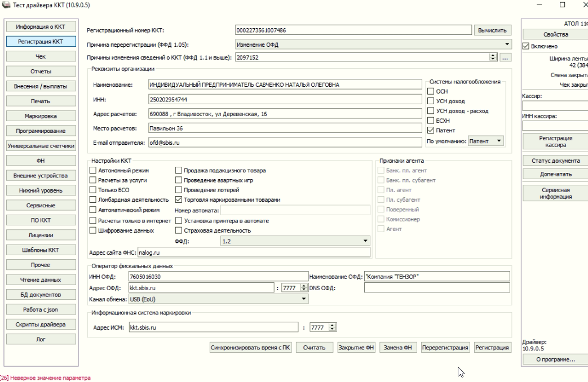Click the Считать button
588x382 pixels.
tap(314, 348)
